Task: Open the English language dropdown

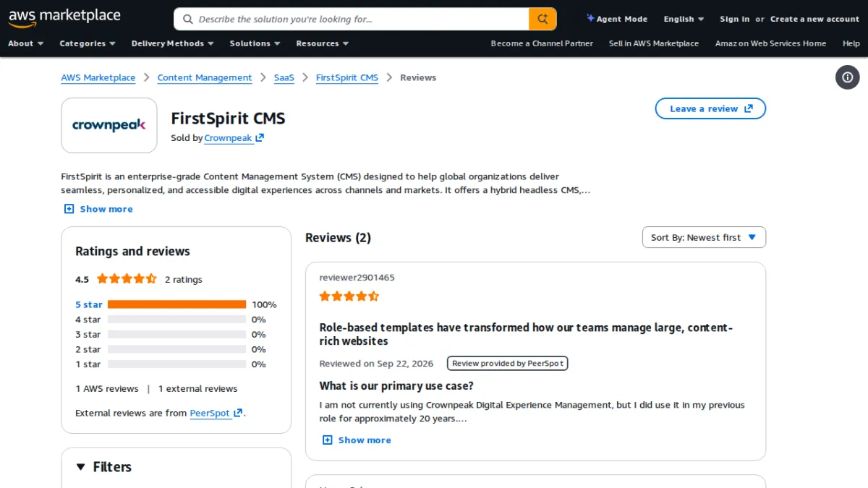Action: [684, 19]
